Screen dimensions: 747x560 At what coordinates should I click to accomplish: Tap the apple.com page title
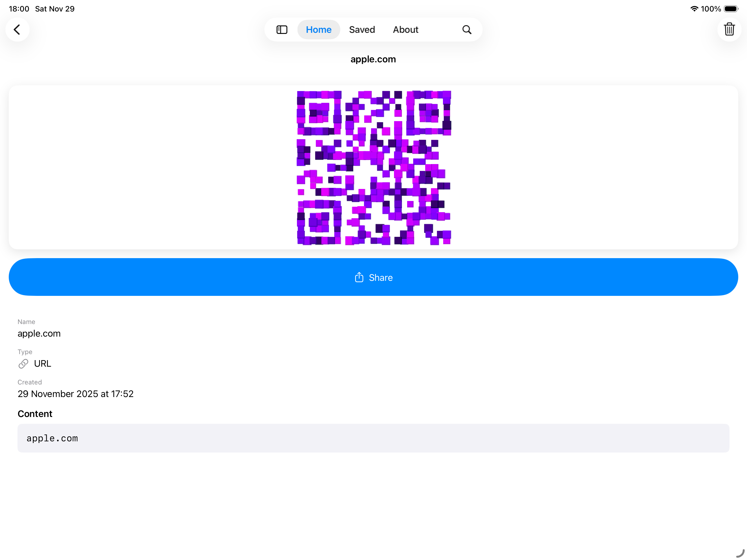point(373,59)
